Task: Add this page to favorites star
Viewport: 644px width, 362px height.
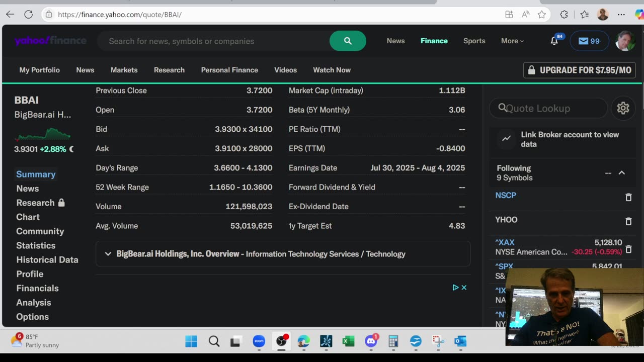Action: (542, 15)
